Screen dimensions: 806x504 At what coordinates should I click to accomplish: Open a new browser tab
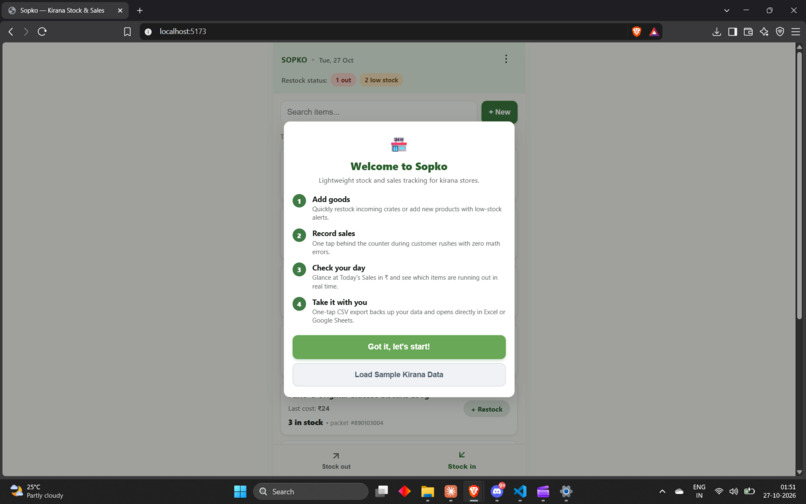140,10
